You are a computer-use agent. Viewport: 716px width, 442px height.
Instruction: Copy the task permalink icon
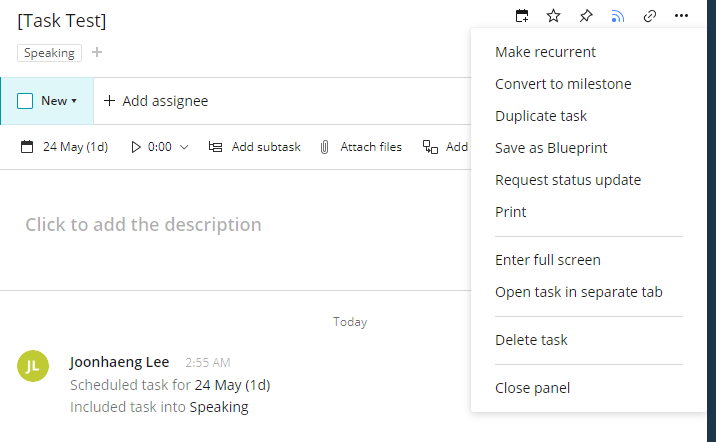tap(650, 16)
